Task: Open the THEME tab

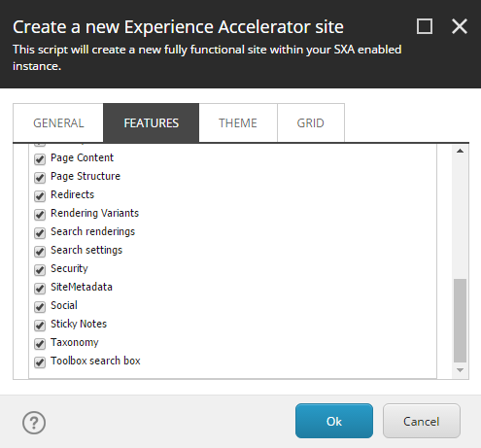Action: click(238, 123)
